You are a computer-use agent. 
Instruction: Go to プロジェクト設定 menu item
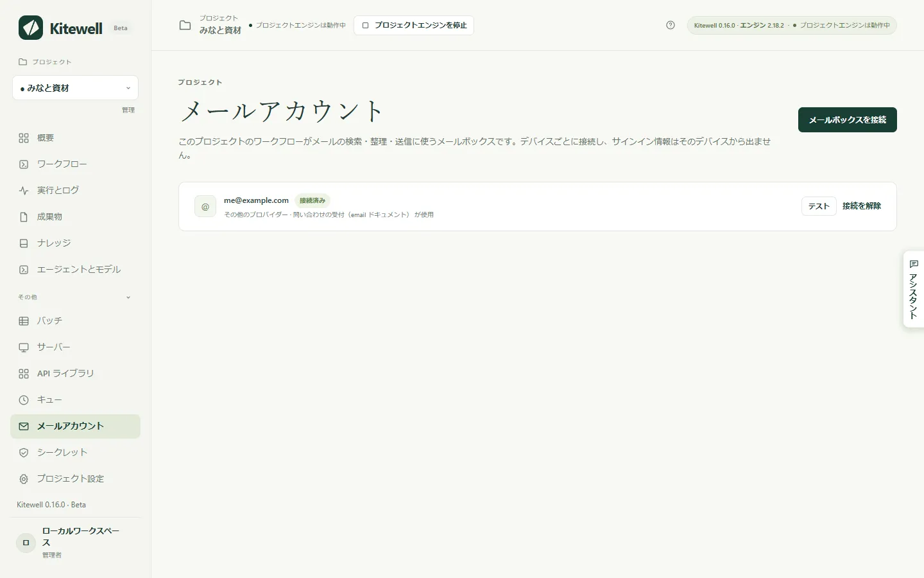[76, 479]
